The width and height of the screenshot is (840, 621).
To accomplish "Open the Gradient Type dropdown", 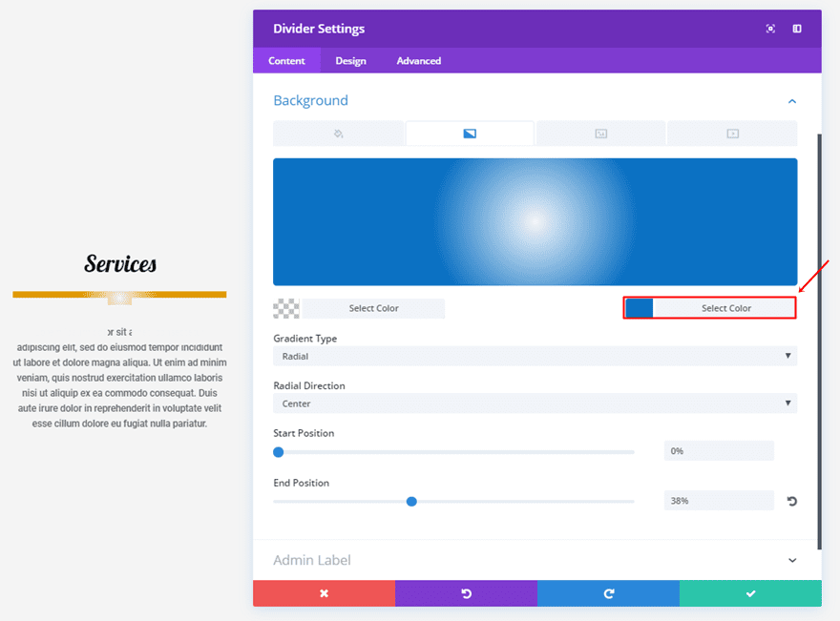I will [x=535, y=356].
